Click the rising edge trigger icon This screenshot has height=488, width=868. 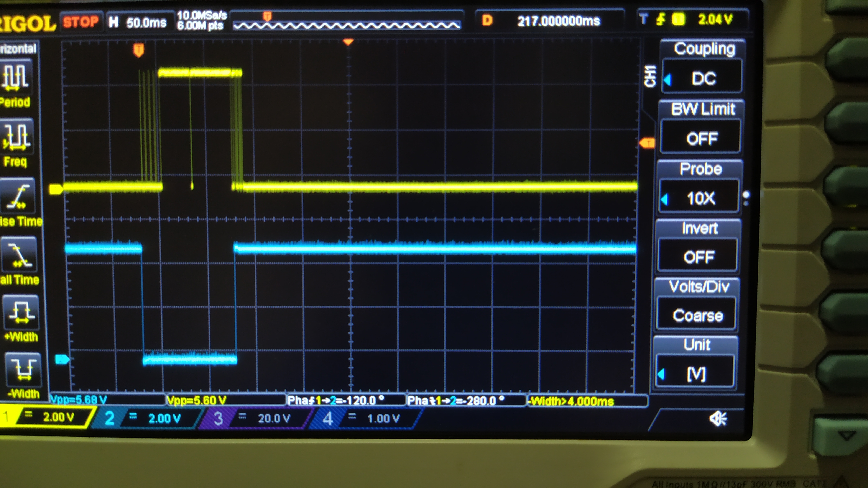pos(661,19)
